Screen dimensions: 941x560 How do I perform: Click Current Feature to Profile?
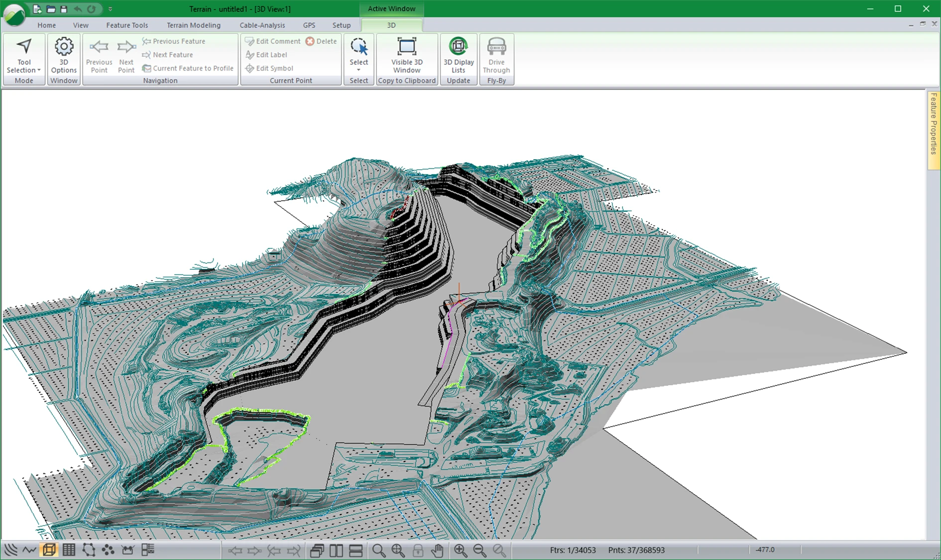[188, 68]
